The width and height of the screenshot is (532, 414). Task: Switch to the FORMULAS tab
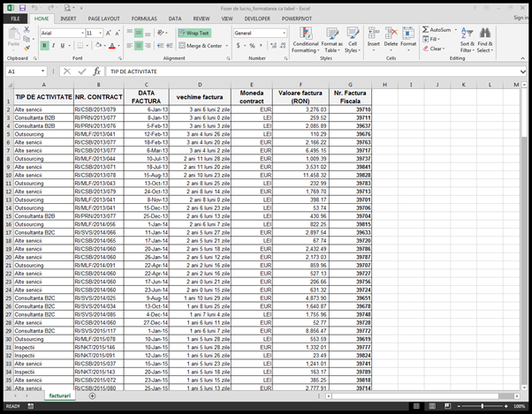tap(144, 19)
